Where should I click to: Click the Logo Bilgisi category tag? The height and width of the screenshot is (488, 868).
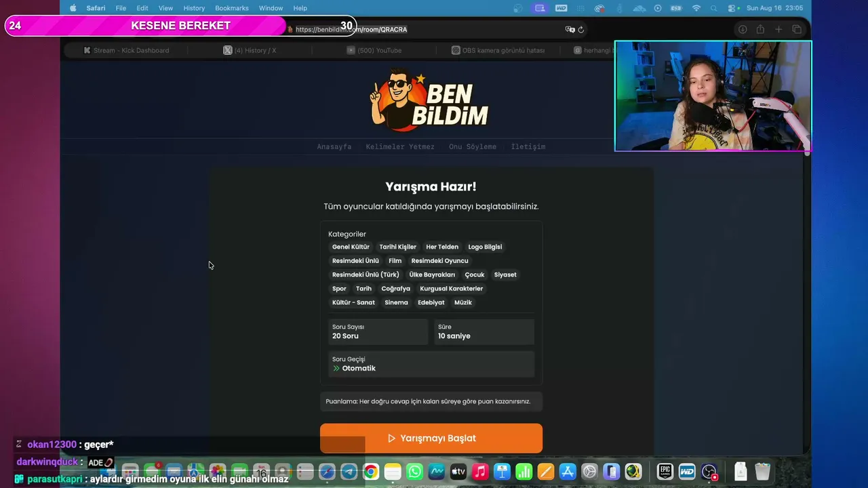(485, 247)
